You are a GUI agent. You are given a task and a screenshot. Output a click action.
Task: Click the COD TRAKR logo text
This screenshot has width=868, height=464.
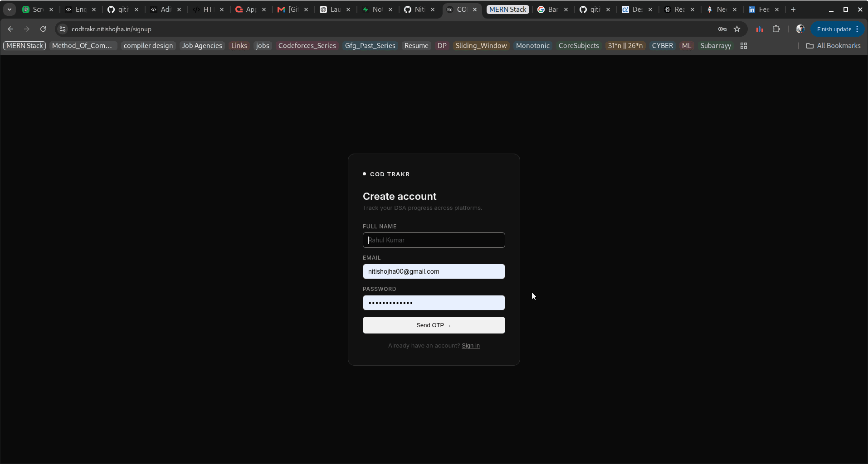390,174
